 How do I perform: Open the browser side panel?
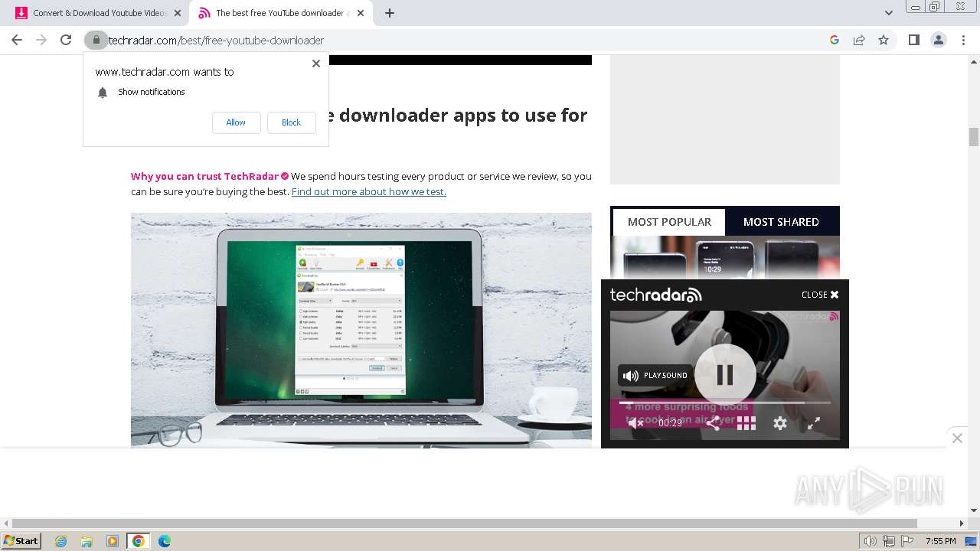click(x=913, y=40)
